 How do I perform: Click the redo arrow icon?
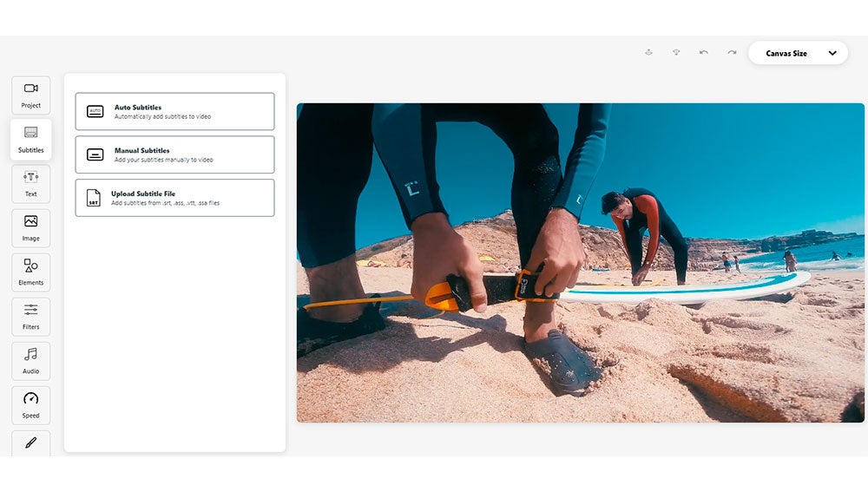(x=732, y=53)
